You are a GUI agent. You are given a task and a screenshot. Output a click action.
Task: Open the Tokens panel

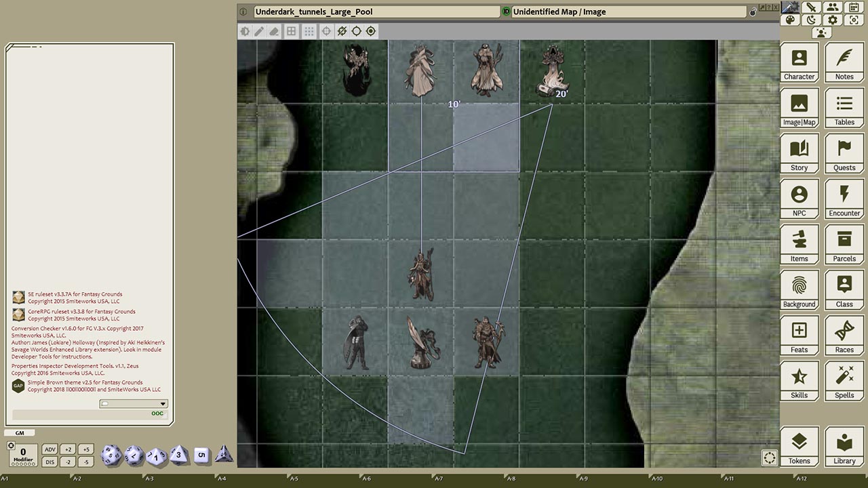point(799,447)
